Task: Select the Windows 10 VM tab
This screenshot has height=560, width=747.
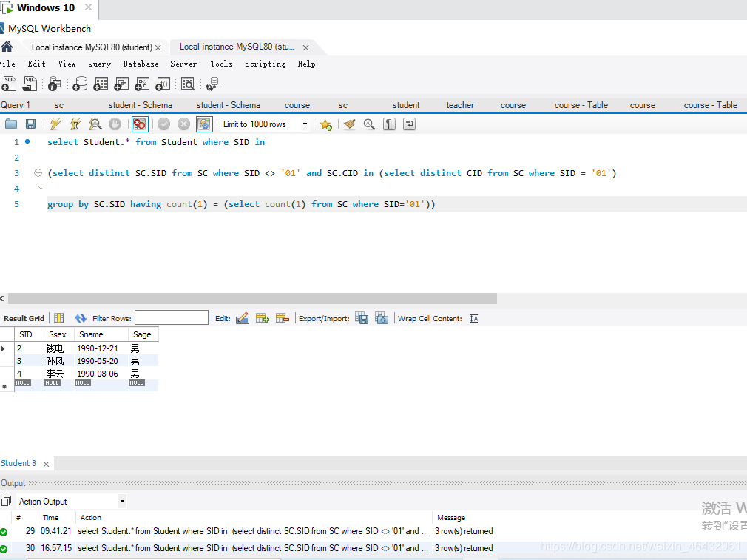Action: click(46, 7)
